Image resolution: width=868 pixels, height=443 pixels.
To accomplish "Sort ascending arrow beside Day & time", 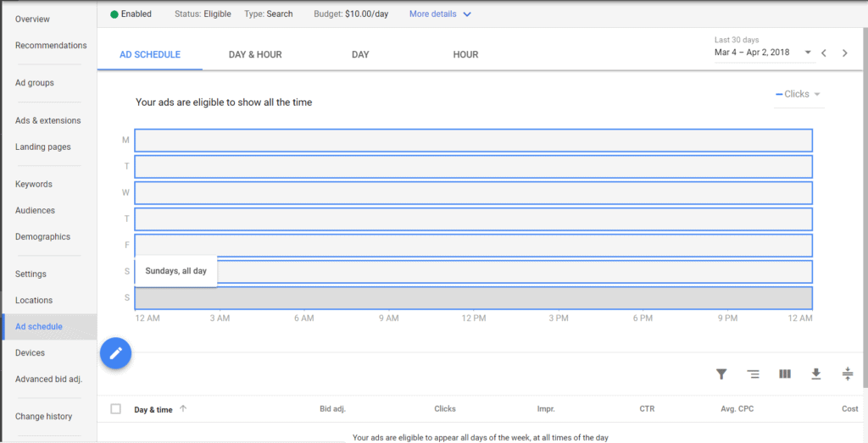I will pos(183,409).
